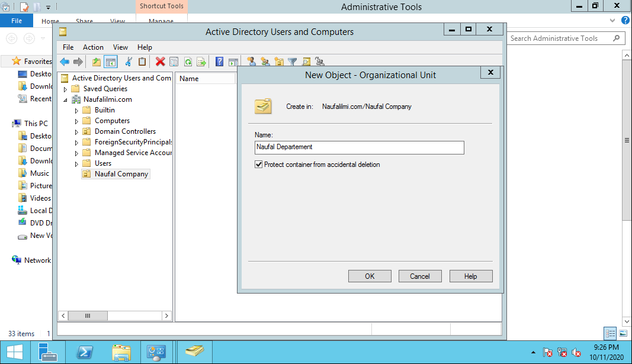Click the dialog Help button

pyautogui.click(x=471, y=276)
